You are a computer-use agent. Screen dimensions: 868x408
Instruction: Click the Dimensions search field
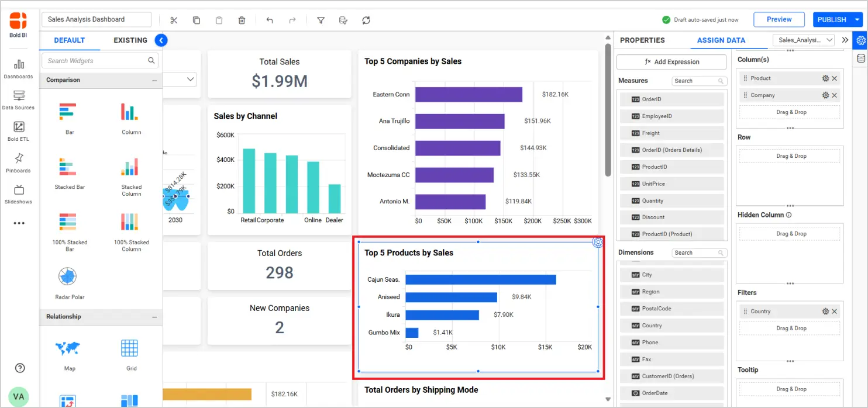(700, 253)
